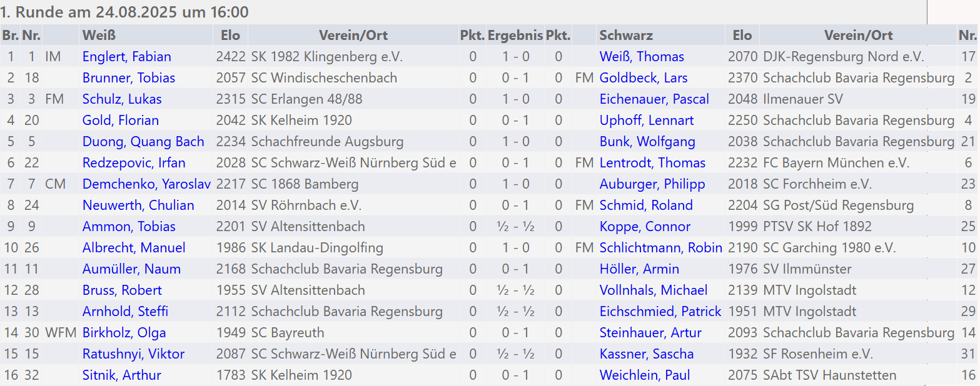Image resolution: width=980 pixels, height=386 pixels.
Task: Open Vollnhals, Michael player page
Action: pos(654,290)
